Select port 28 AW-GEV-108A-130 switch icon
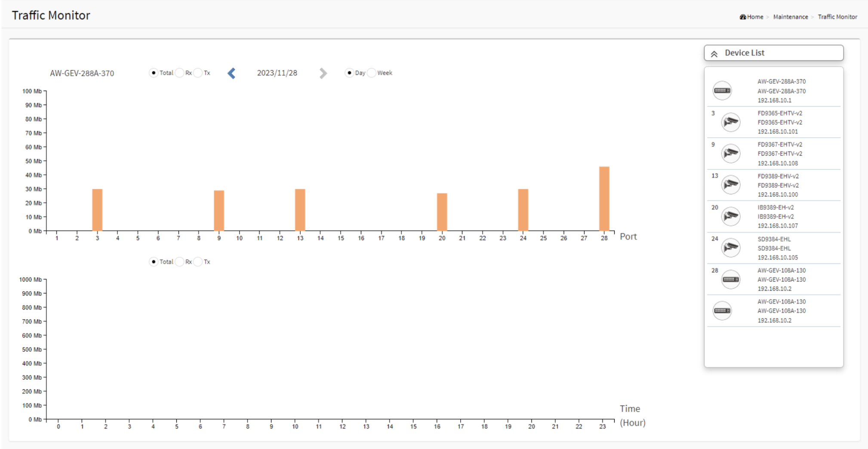 730,280
